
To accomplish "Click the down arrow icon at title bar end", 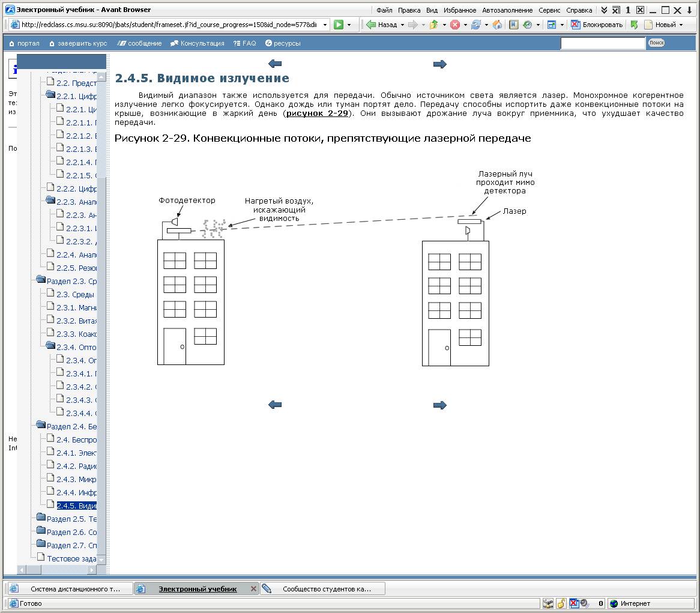I will [x=690, y=10].
